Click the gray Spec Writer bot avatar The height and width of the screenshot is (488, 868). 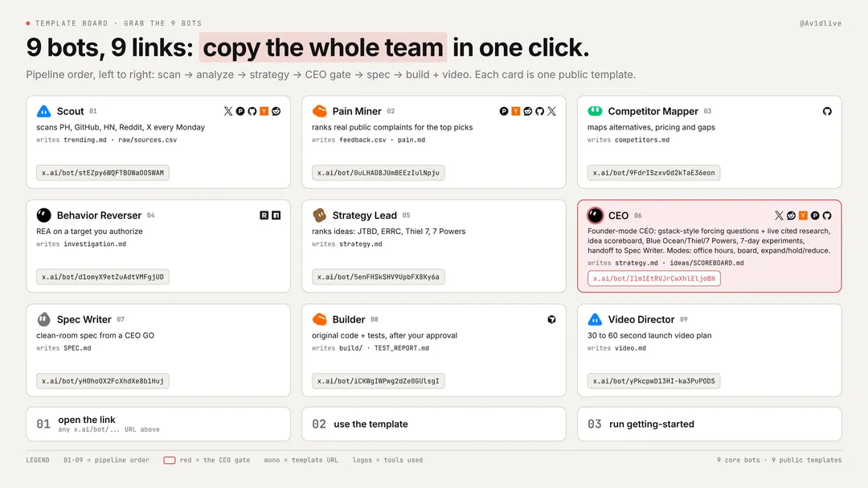43,319
